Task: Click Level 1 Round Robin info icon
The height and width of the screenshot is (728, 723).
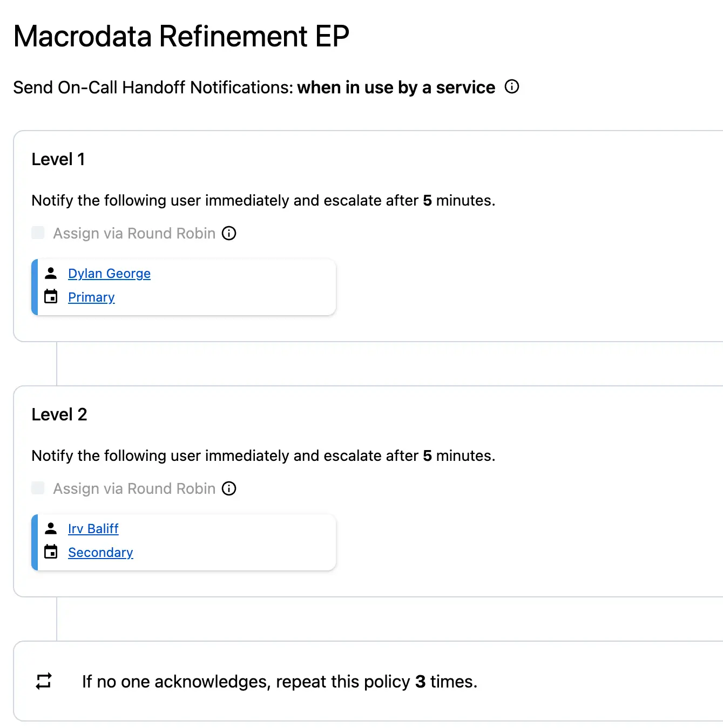Action: (229, 233)
